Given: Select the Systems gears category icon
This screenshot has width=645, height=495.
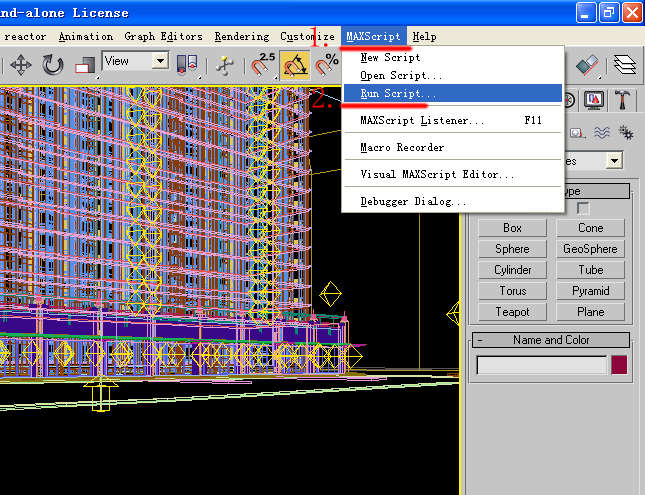Looking at the screenshot, I should 626,132.
